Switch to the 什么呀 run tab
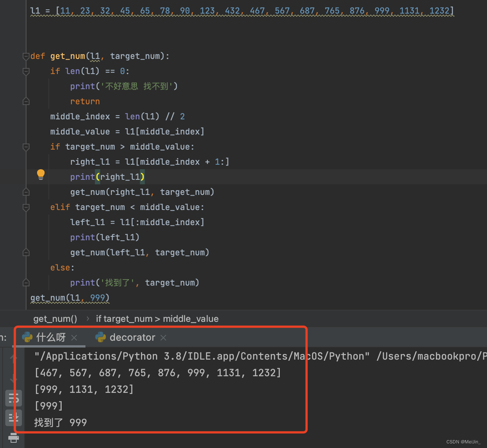The width and height of the screenshot is (487, 448). [x=51, y=337]
